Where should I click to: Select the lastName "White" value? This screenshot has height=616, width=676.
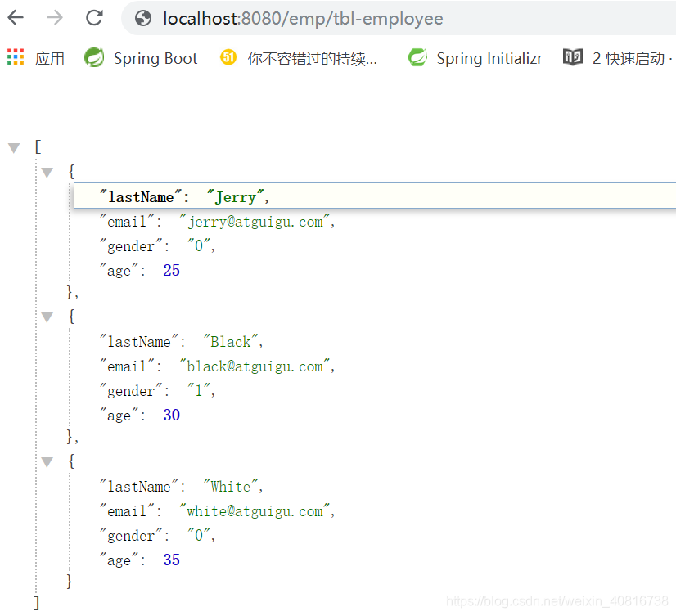tap(232, 487)
